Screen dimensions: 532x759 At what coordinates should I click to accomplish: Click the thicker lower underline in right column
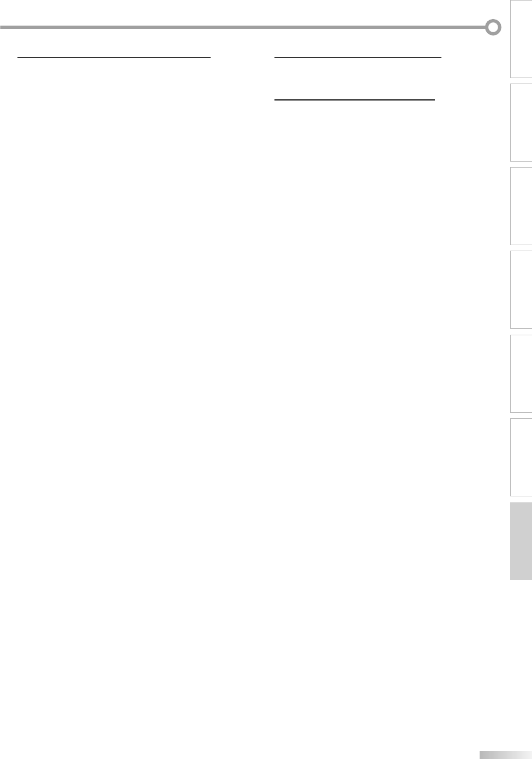click(x=355, y=100)
